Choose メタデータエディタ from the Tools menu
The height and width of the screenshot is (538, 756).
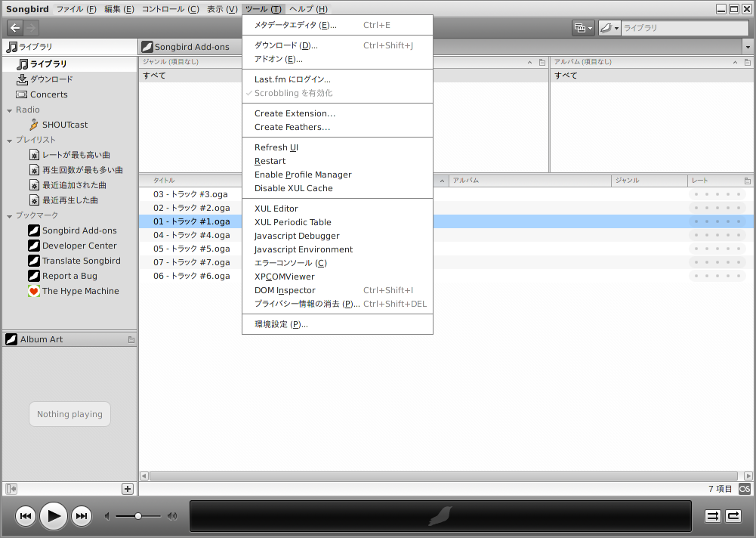click(x=338, y=25)
